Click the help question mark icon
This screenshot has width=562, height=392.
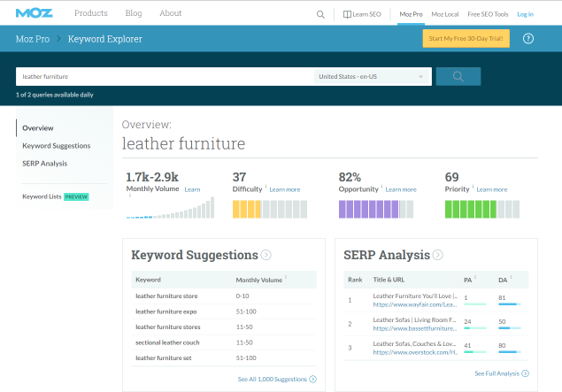point(528,39)
